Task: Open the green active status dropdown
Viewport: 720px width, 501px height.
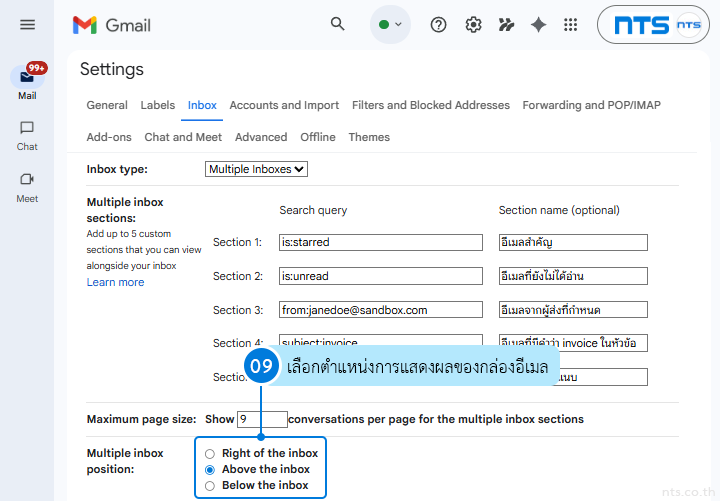Action: click(390, 24)
